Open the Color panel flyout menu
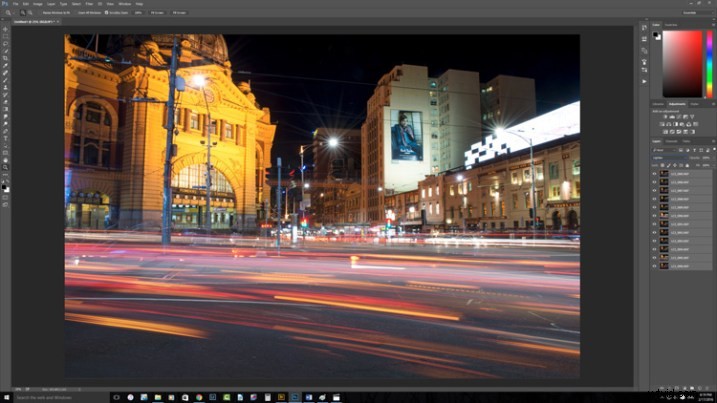 tap(713, 25)
